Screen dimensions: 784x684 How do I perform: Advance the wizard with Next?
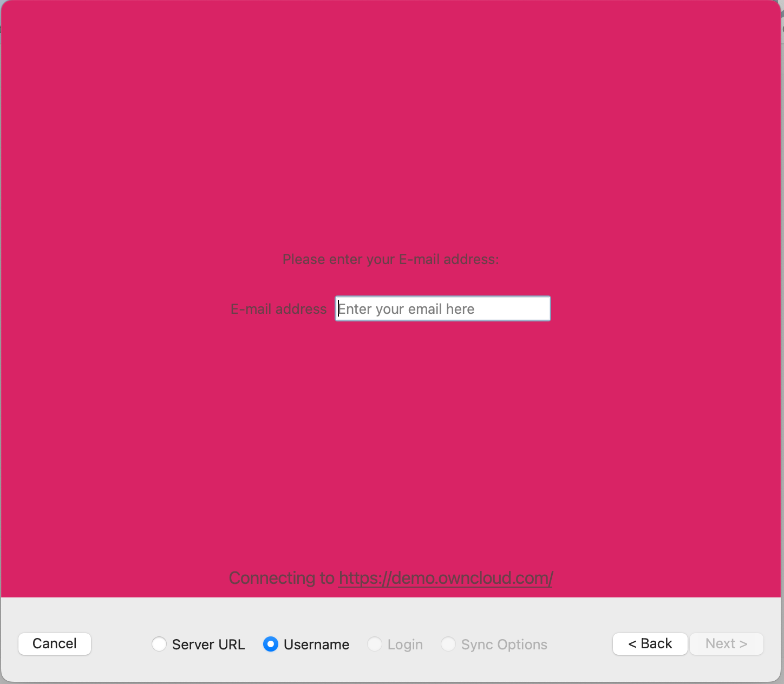point(726,643)
